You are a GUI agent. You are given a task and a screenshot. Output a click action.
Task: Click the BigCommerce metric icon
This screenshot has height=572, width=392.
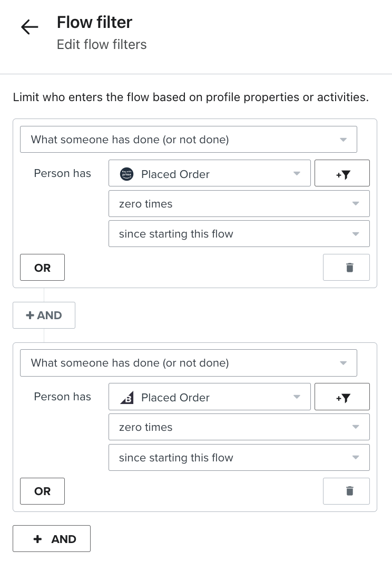click(x=126, y=398)
